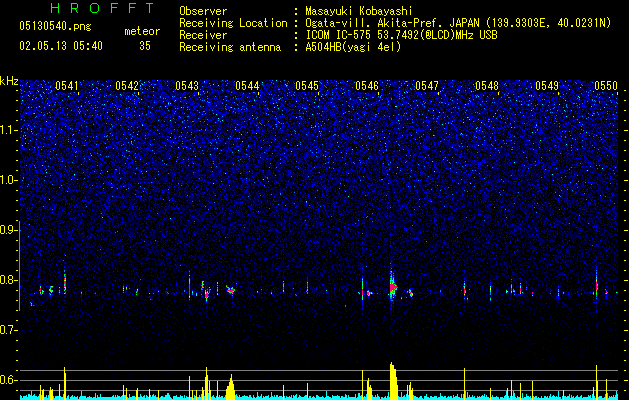Viewport: 629px width, 400px height.
Task: Click the tallest yellow intensity bar after 0546
Action: [x=393, y=381]
